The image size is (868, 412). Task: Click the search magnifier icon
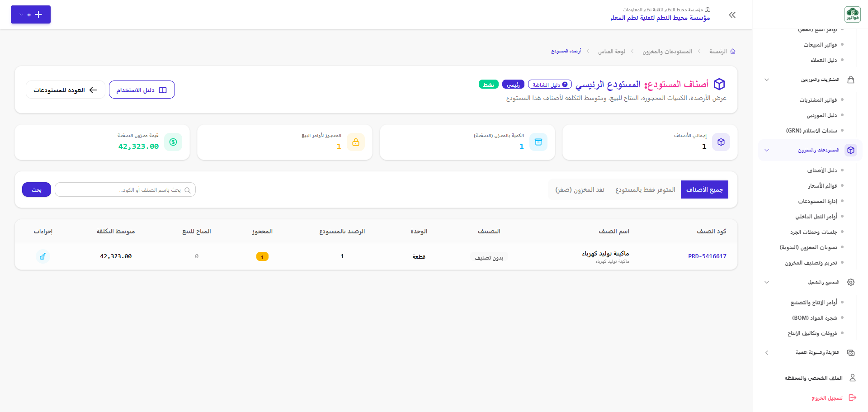(x=188, y=190)
